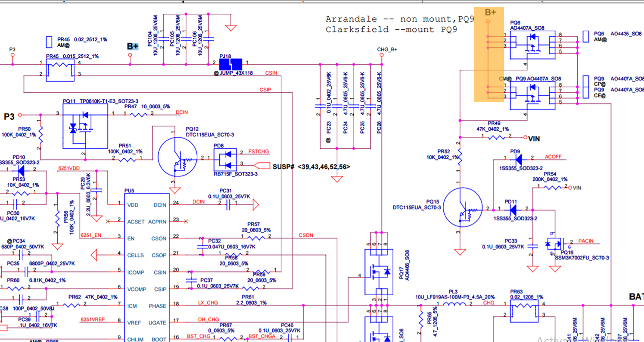Select the "Clarksfield --mount PQ9" note line
The image size is (644, 342).
(391, 30)
